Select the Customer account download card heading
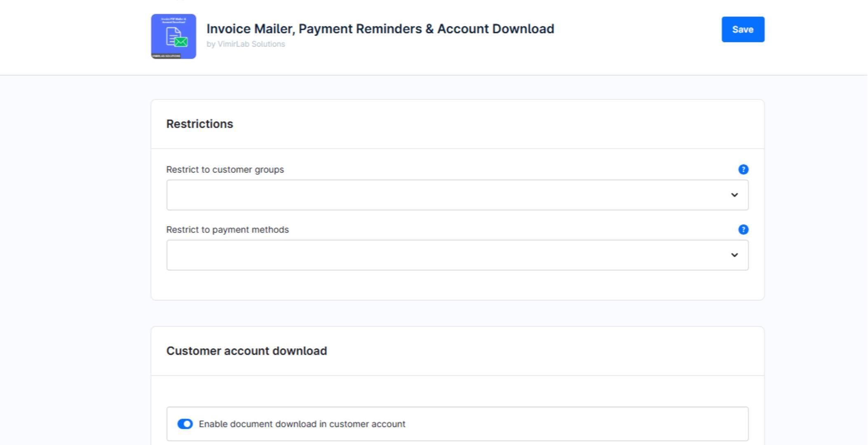Screen dimensions: 868x445 tap(246, 351)
